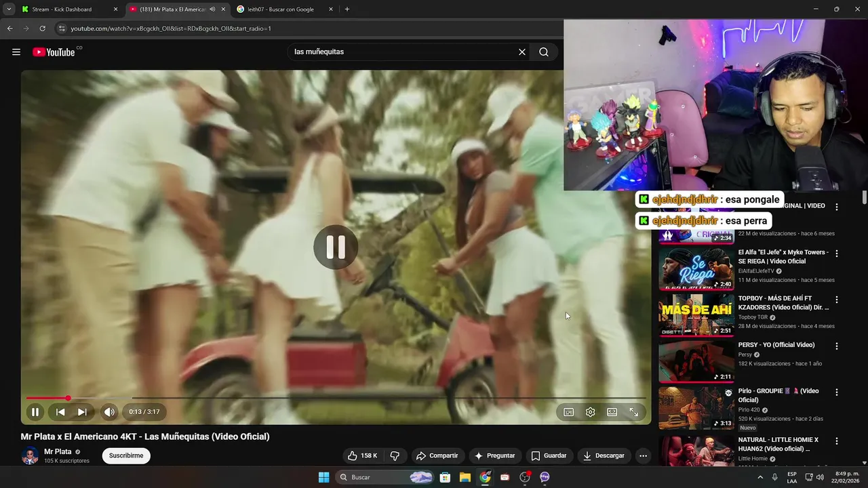Image resolution: width=868 pixels, height=488 pixels.
Task: Dislike the video with thumbs-down
Action: [x=395, y=455]
